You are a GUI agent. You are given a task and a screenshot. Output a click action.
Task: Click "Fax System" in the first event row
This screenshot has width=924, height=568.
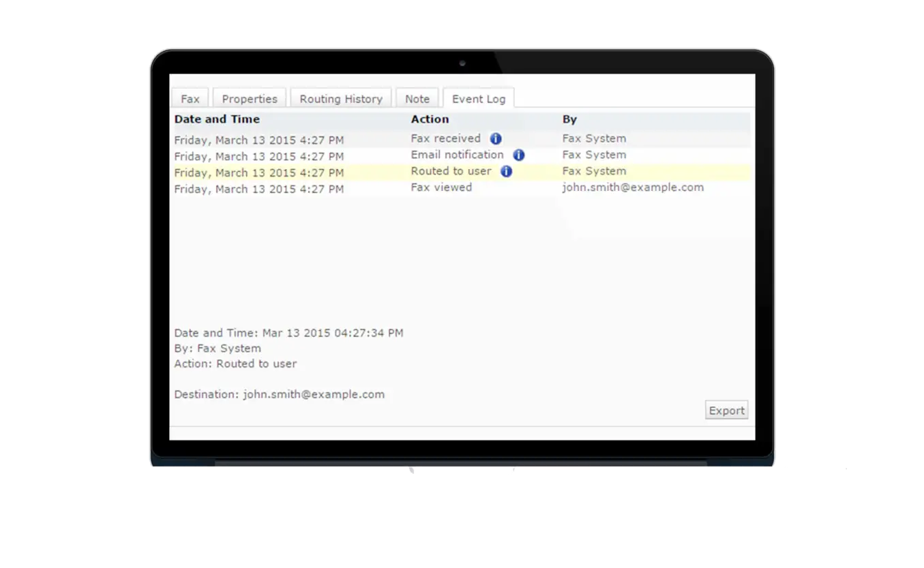[x=593, y=138]
